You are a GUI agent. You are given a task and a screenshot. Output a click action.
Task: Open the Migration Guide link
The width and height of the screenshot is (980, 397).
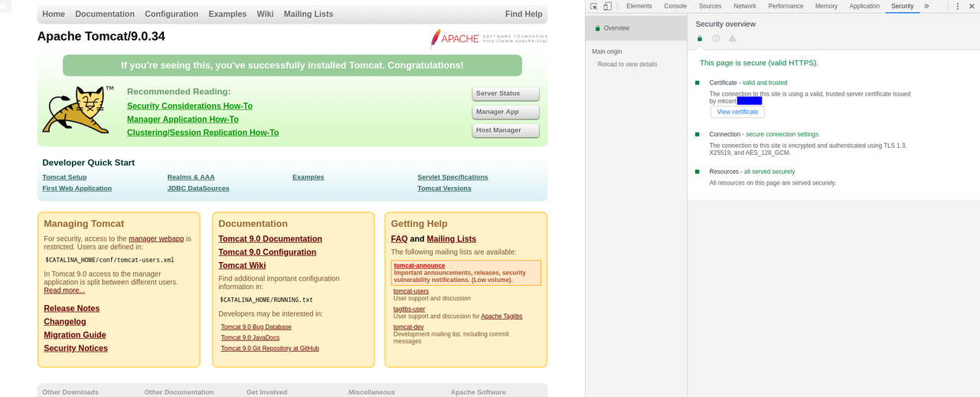(74, 335)
